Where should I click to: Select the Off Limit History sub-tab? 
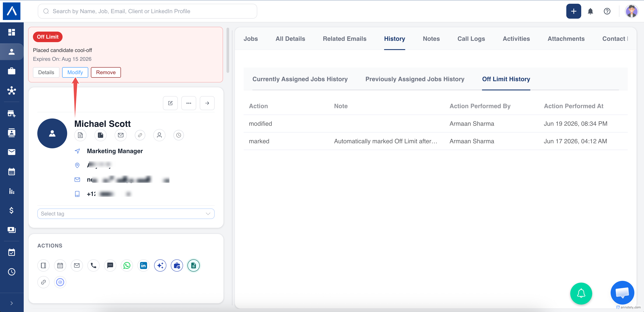(x=506, y=79)
